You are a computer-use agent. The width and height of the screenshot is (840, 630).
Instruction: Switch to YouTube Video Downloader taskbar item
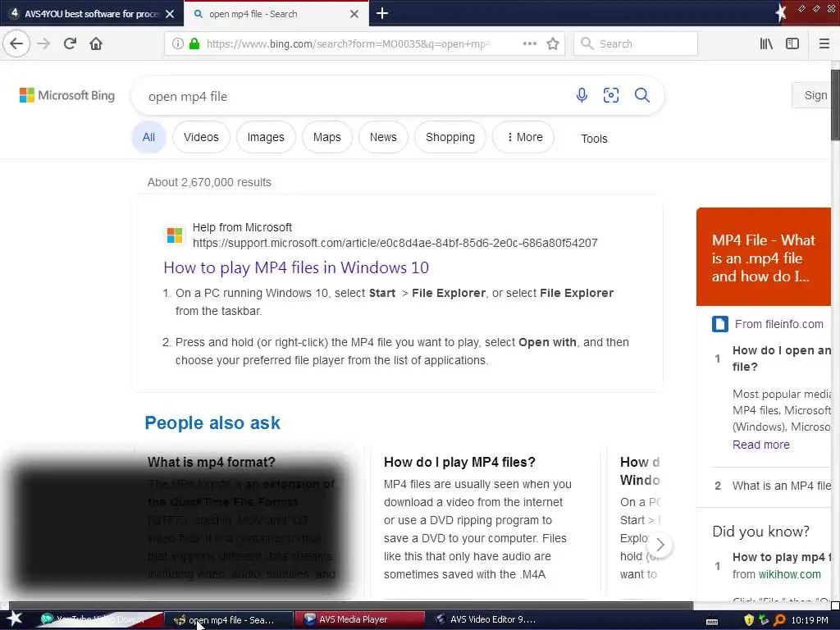tap(99, 620)
